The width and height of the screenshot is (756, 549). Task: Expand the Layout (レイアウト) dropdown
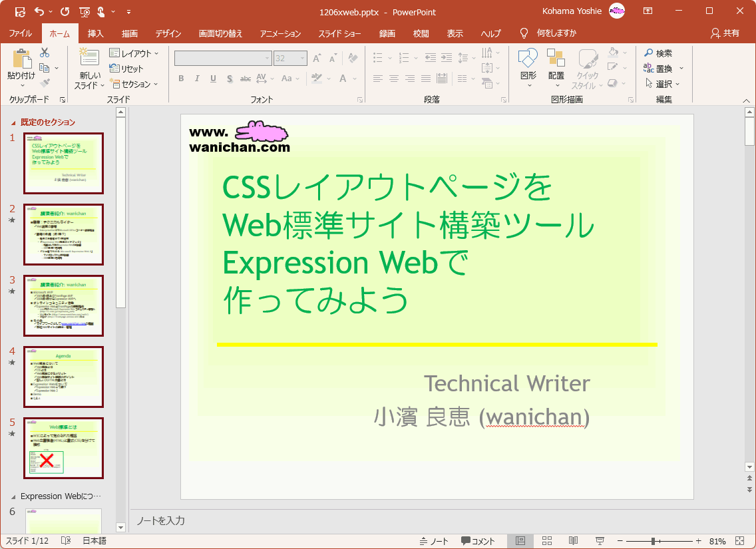click(x=134, y=53)
